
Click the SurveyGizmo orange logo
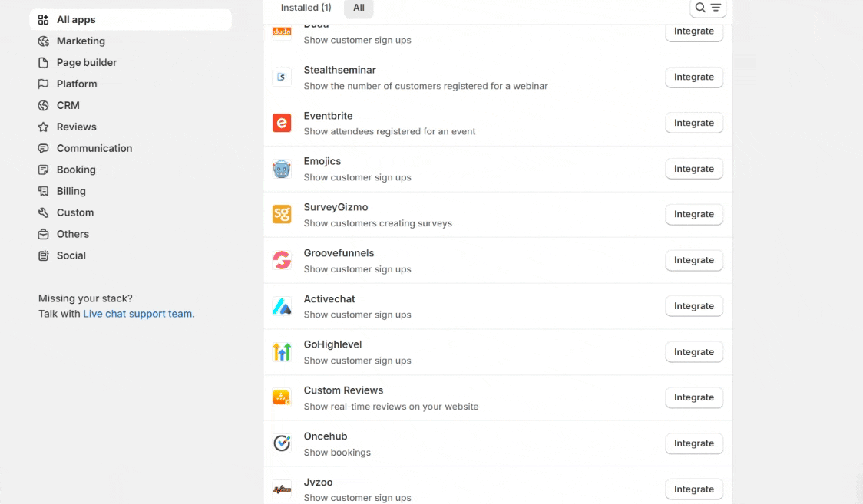[282, 214]
